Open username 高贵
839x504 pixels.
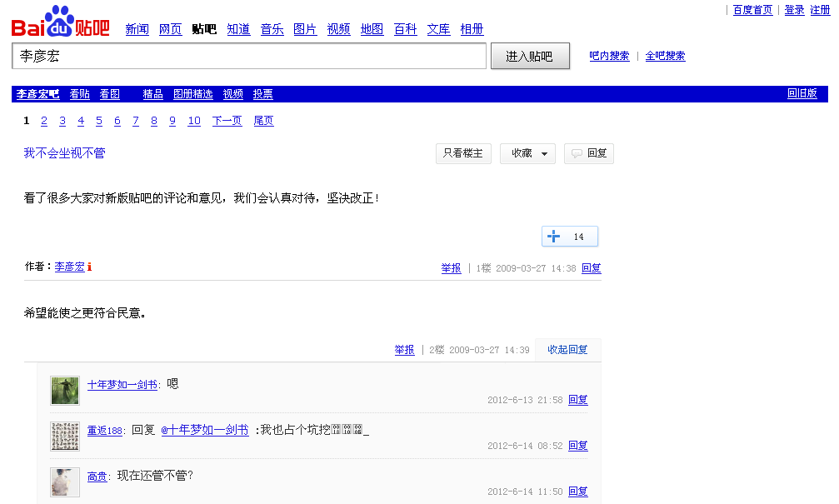point(97,477)
